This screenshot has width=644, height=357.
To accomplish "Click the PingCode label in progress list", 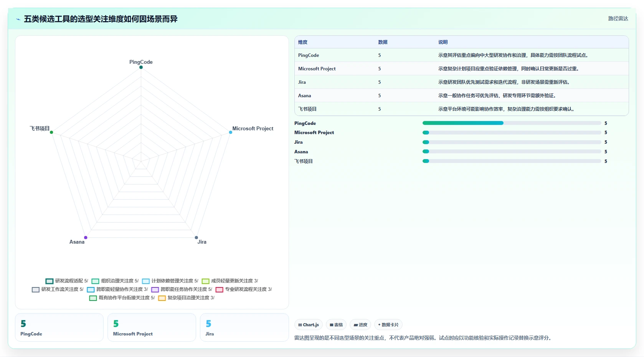I will click(305, 123).
